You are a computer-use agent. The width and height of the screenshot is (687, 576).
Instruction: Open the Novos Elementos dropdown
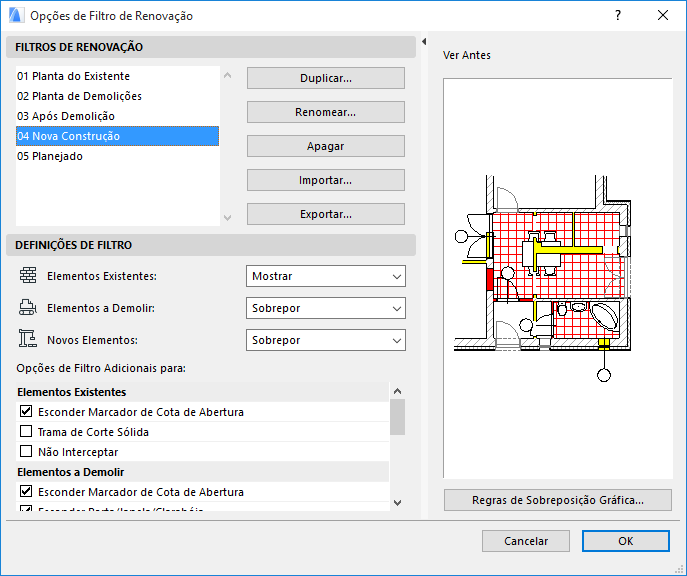325,340
